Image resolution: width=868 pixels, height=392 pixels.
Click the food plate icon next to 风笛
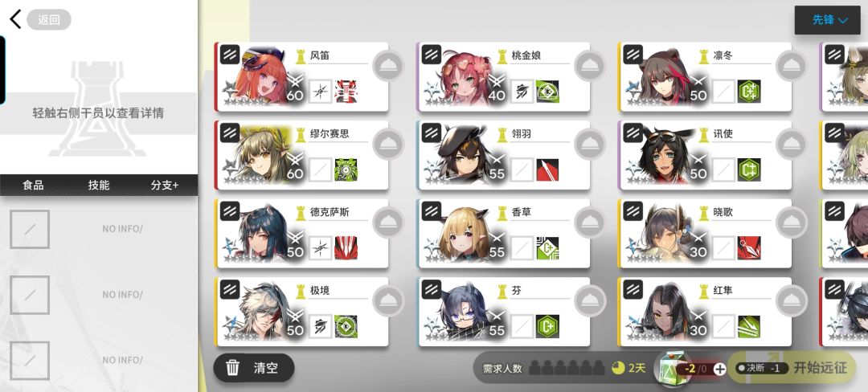coord(388,67)
